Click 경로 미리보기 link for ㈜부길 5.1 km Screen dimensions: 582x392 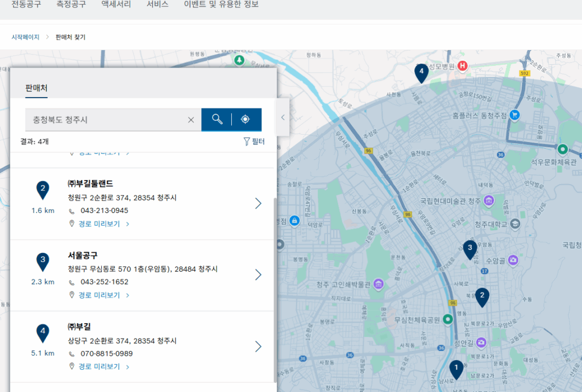(99, 367)
